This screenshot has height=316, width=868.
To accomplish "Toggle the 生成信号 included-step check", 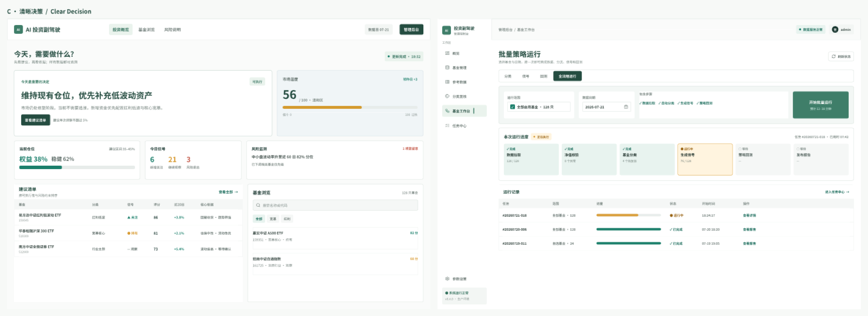I will point(685,103).
